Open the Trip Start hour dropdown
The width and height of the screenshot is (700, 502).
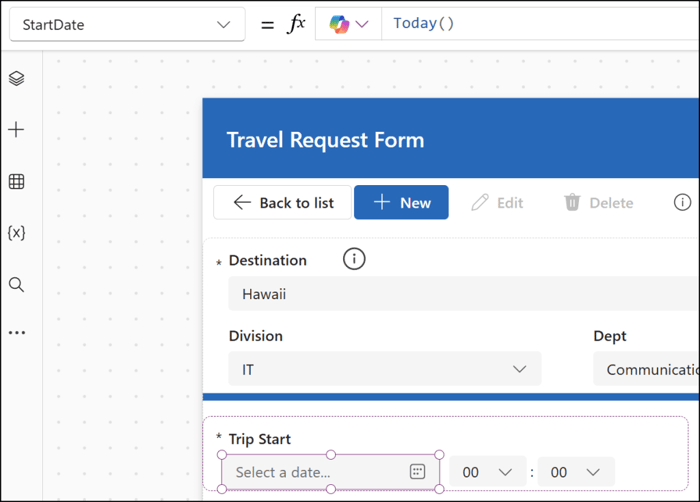click(x=487, y=472)
